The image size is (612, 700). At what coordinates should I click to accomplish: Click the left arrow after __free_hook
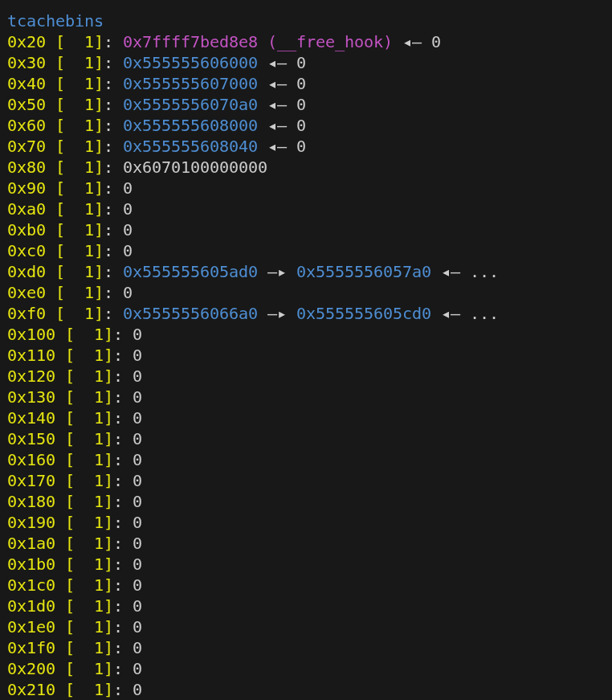click(412, 42)
